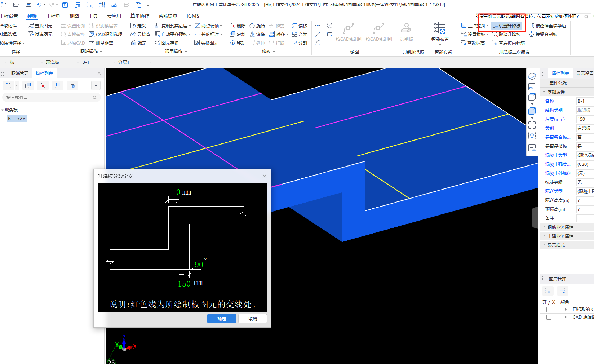Click 转换图元 convert element
The width and height of the screenshot is (594, 364).
point(207,43)
